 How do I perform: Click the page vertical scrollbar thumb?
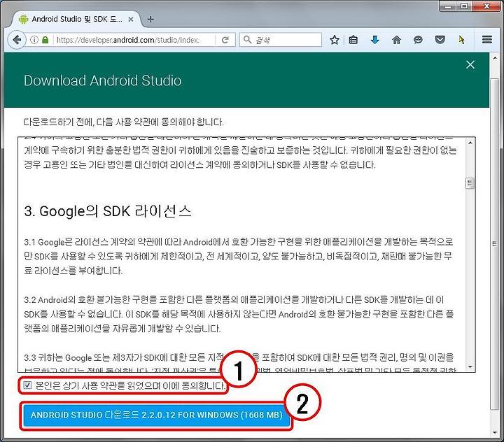click(x=495, y=243)
